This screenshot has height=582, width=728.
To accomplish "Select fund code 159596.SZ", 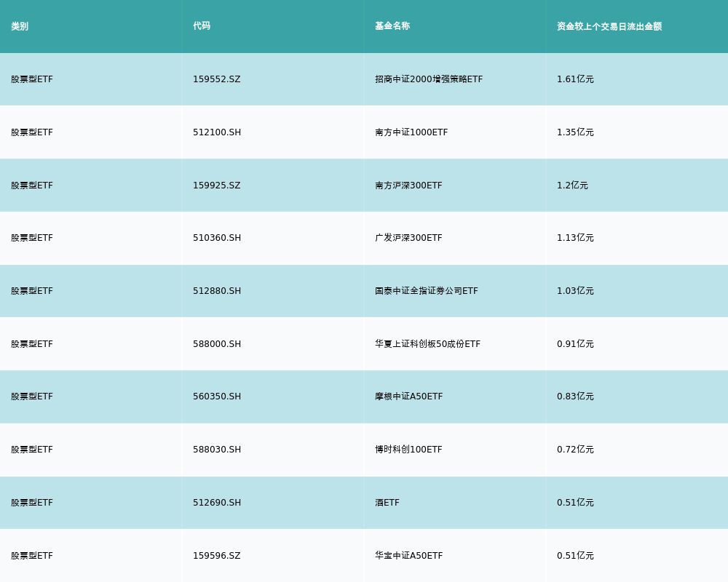I will (x=216, y=556).
